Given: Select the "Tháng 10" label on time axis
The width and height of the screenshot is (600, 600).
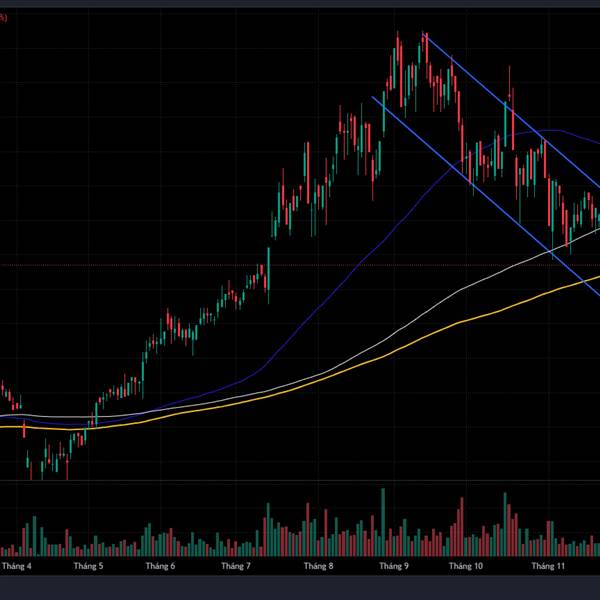Looking at the screenshot, I should click(466, 566).
